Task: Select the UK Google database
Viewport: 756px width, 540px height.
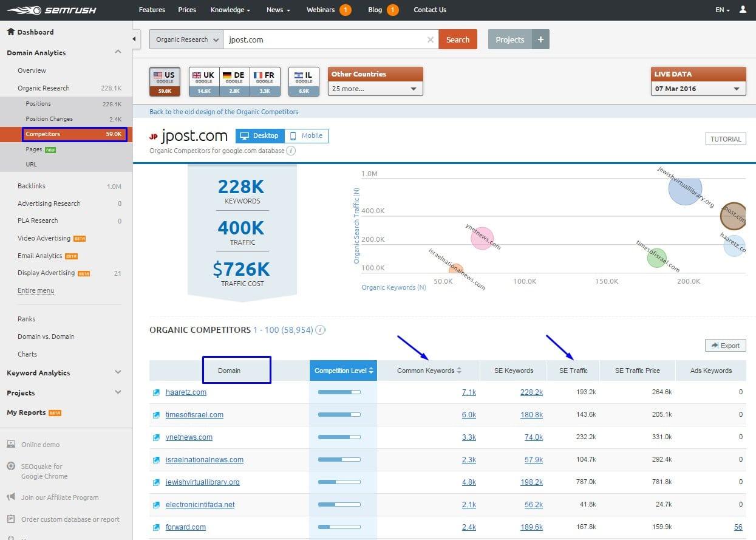Action: 203,81
